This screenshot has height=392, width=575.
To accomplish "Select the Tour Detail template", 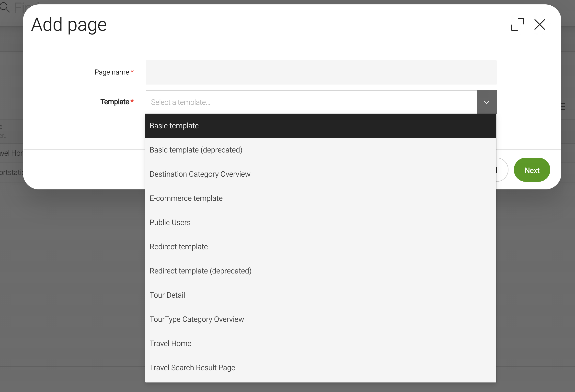I will (x=321, y=295).
